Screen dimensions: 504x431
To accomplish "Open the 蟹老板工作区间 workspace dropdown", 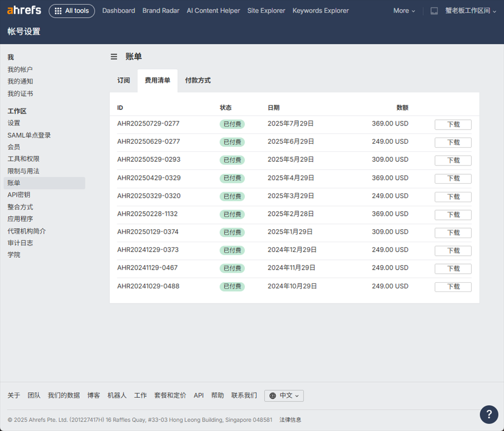I will click(471, 10).
